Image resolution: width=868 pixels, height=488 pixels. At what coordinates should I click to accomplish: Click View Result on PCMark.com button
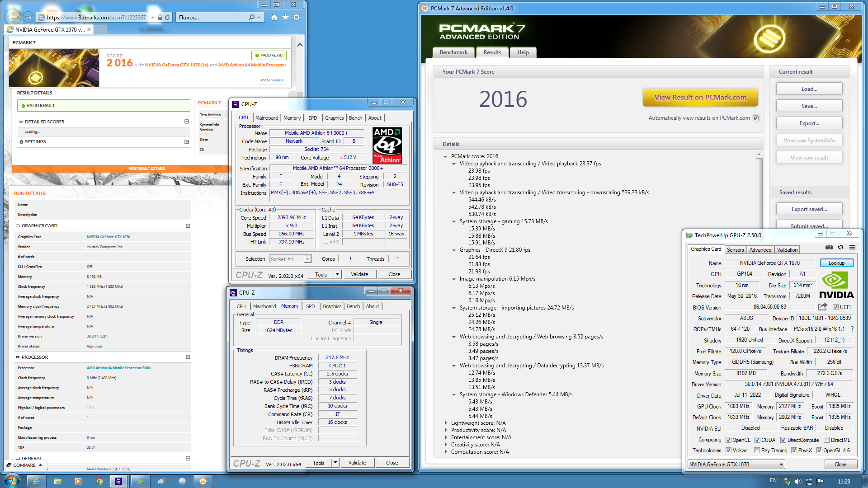[700, 97]
